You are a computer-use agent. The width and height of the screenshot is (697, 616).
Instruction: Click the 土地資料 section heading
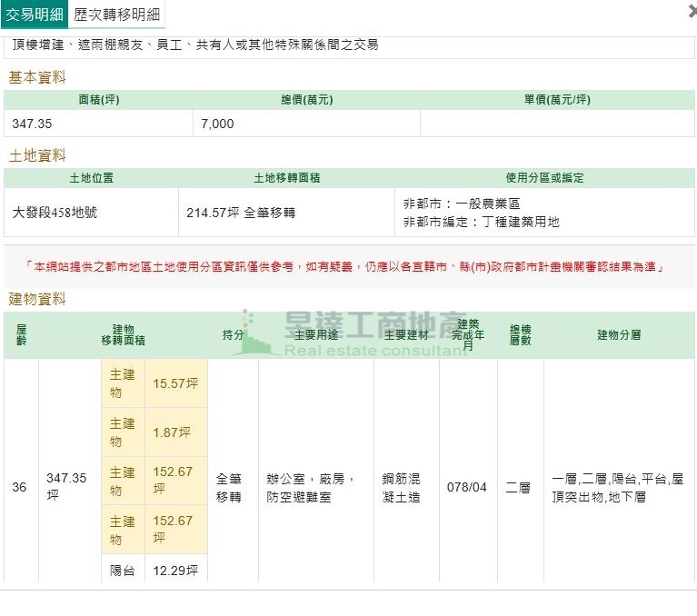pos(37,155)
